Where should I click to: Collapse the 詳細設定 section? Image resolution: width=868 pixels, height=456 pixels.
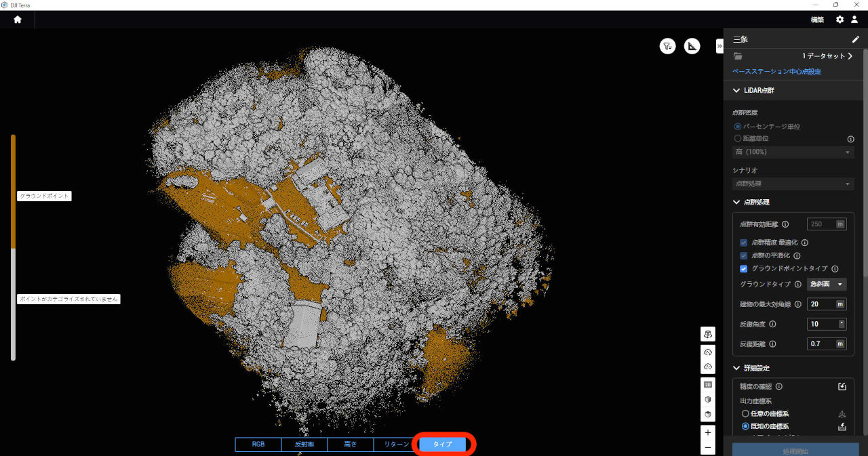pyautogui.click(x=736, y=368)
